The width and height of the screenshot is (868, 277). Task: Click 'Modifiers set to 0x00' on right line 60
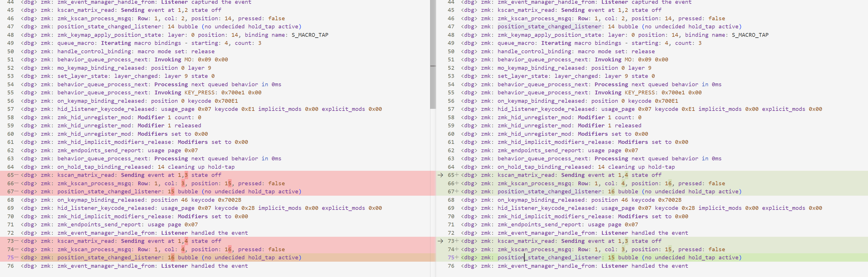(x=613, y=134)
